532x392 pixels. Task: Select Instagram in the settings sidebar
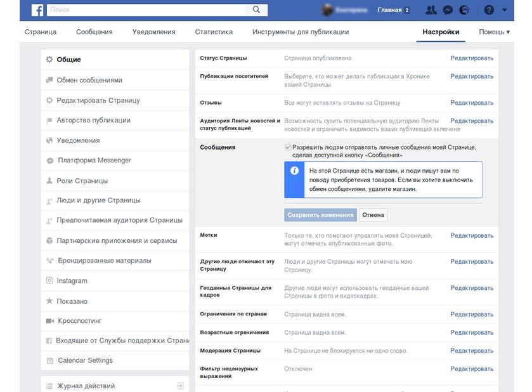[x=72, y=281]
